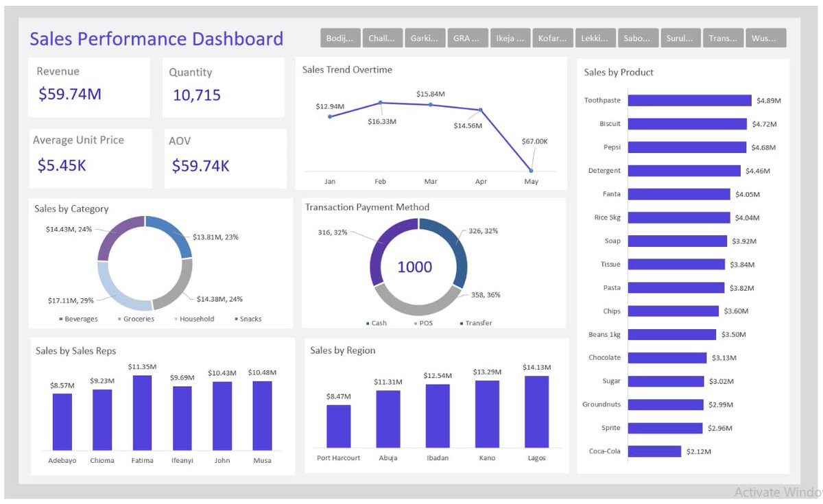
Task: Click the POS legend entry
Action: [x=422, y=323]
